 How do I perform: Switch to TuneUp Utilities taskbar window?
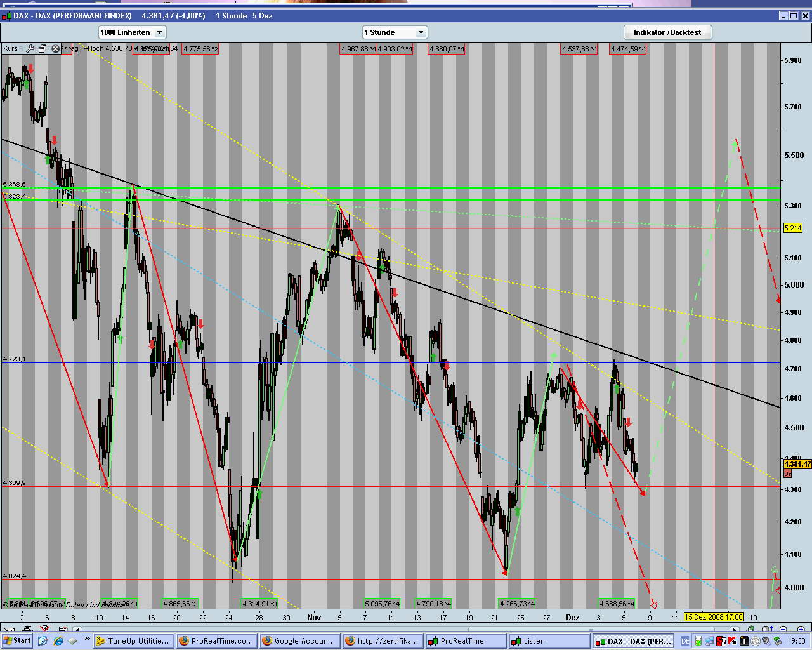[x=133, y=641]
